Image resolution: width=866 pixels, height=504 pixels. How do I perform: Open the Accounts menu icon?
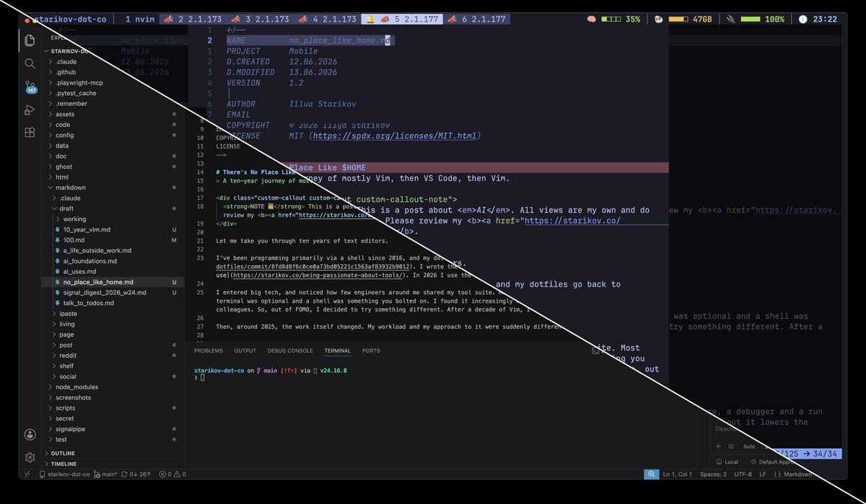tap(30, 435)
